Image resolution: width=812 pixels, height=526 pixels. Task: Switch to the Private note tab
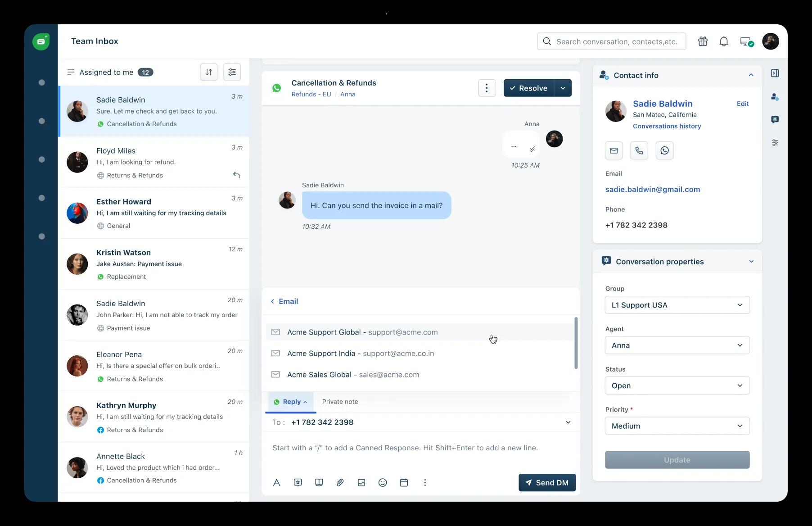coord(340,402)
